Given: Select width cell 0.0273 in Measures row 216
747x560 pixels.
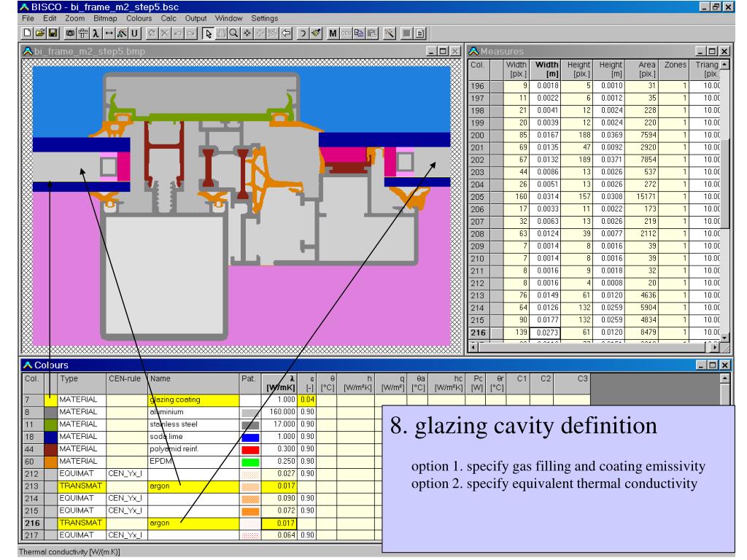Looking at the screenshot, I should click(x=544, y=332).
